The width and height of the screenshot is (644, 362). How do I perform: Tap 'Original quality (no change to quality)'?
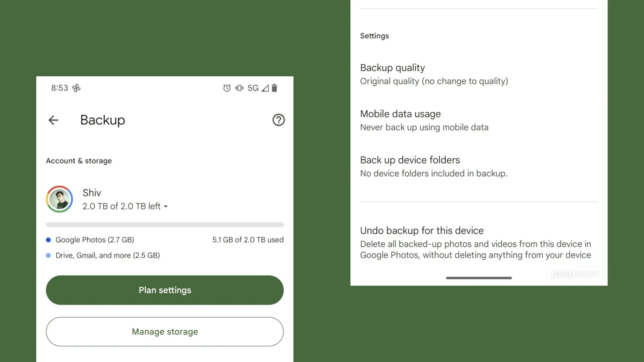pyautogui.click(x=434, y=81)
